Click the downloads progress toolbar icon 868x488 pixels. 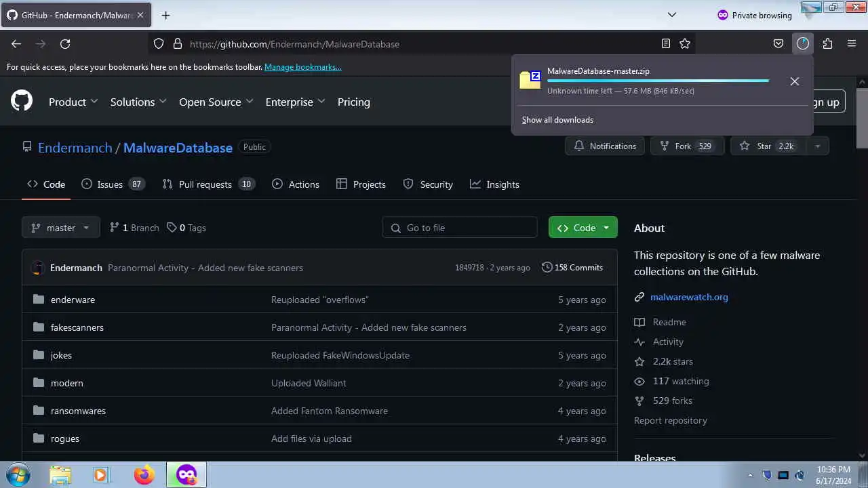[x=803, y=43]
